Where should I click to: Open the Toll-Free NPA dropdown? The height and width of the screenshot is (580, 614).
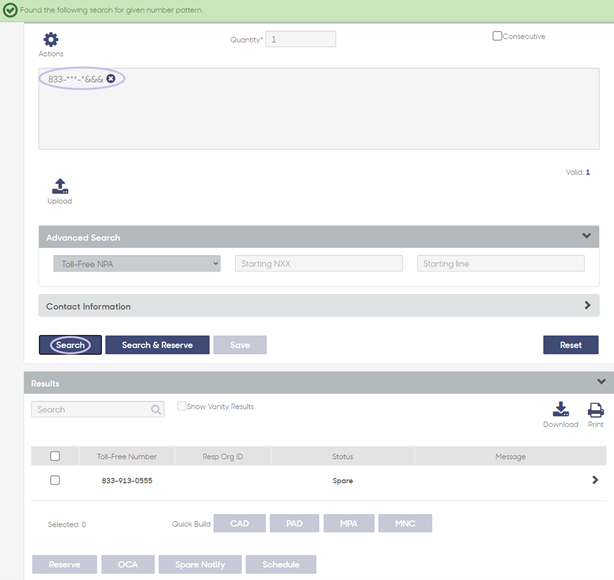pyautogui.click(x=137, y=264)
